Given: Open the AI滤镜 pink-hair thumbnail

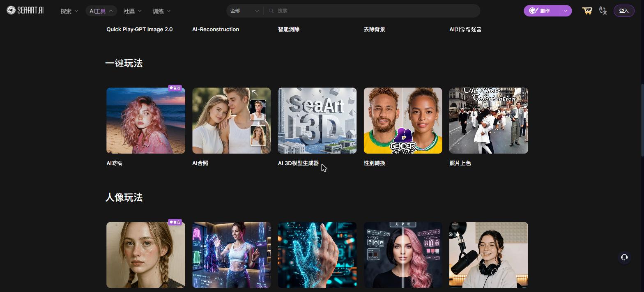Looking at the screenshot, I should point(146,120).
